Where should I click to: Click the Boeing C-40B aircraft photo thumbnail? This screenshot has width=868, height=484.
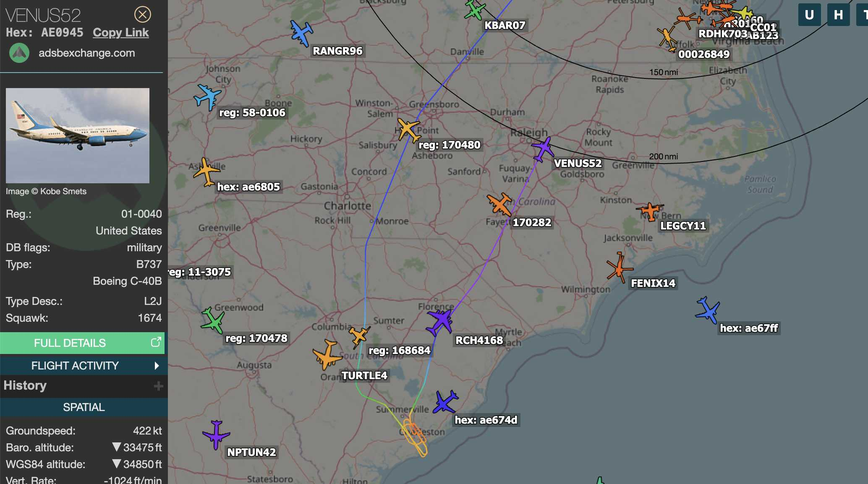pos(78,135)
